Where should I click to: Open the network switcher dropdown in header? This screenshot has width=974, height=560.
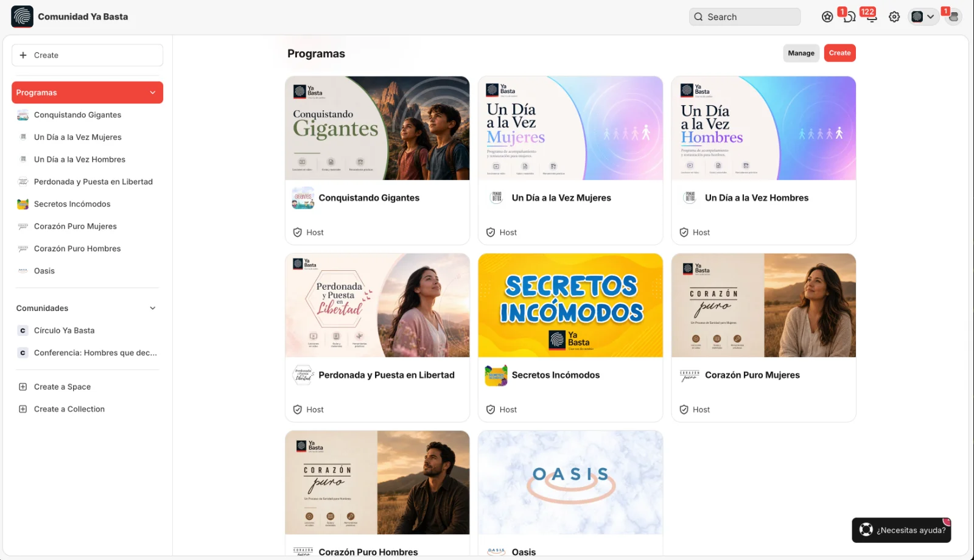click(922, 17)
